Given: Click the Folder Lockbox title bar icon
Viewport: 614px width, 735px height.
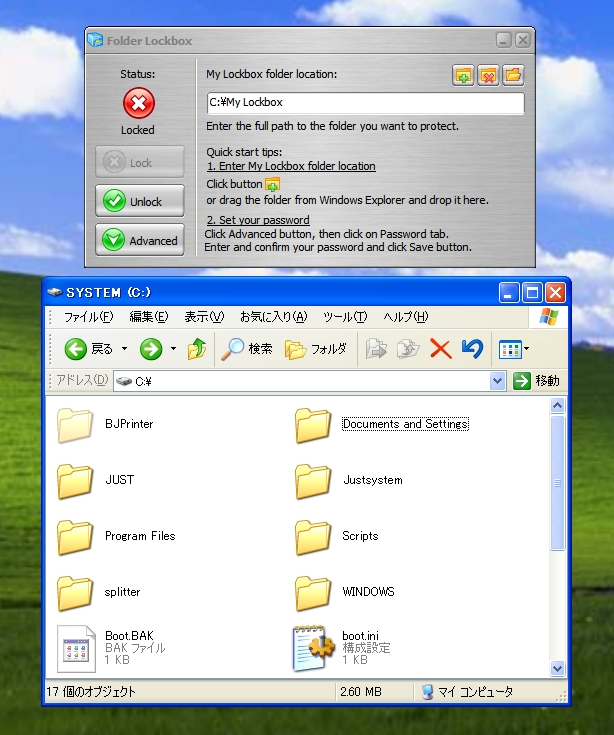Looking at the screenshot, I should 95,40.
